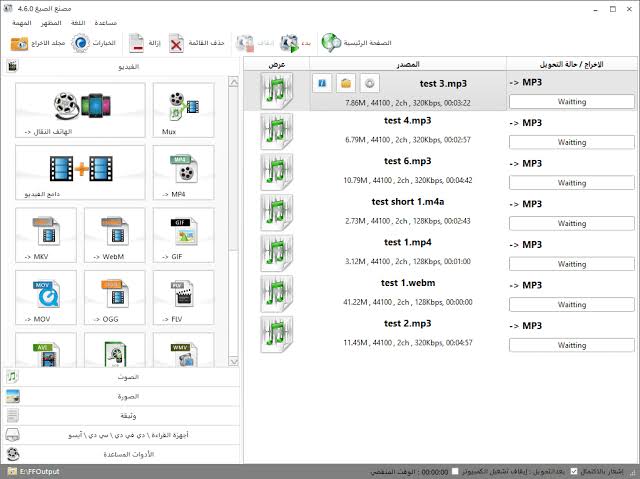Image resolution: width=640 pixels, height=479 pixels.
Task: Click the preview (عرض) column header
Action: pos(277,64)
